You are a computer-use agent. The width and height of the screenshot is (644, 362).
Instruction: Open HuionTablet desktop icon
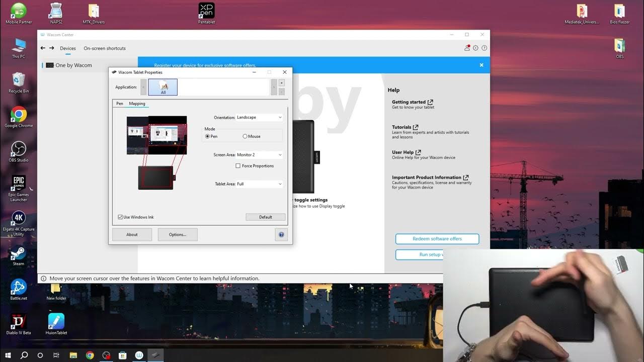click(56, 324)
